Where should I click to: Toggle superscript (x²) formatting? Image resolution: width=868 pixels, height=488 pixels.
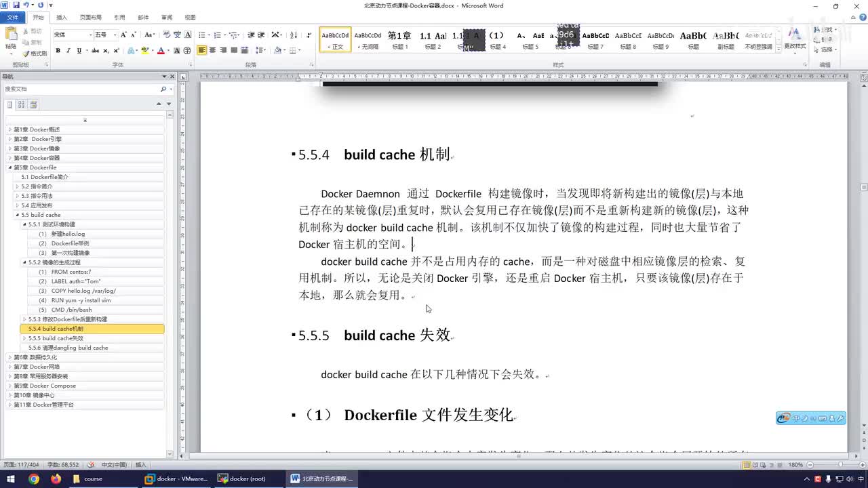click(117, 51)
